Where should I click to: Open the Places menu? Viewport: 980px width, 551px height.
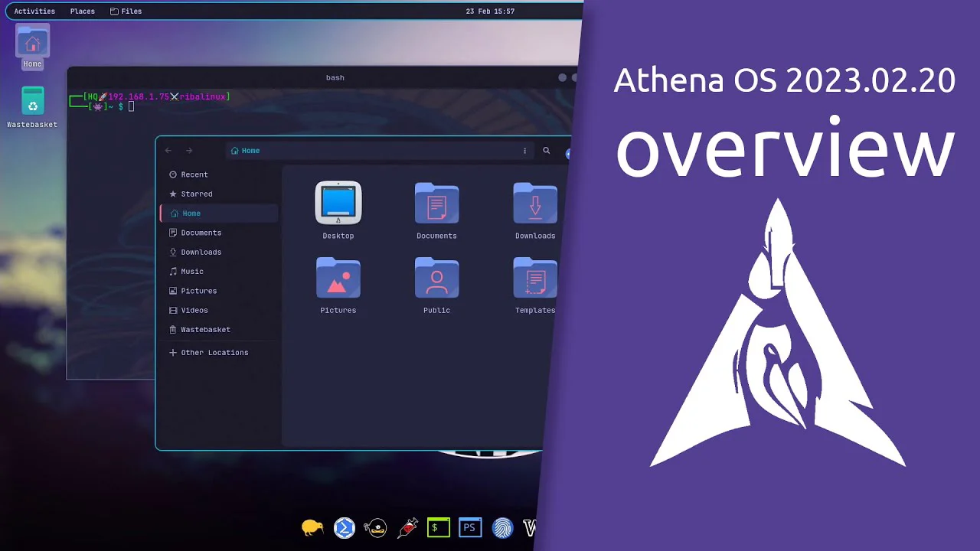(x=83, y=11)
